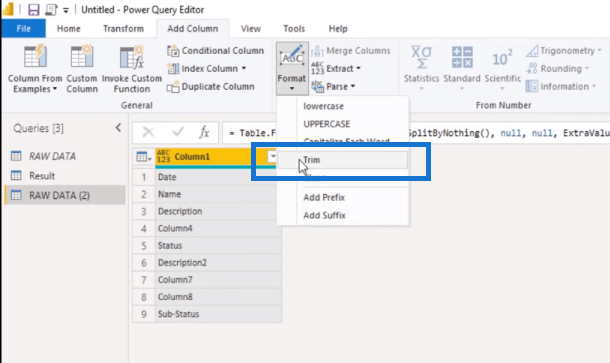
Task: Switch to the Home tab
Action: [x=68, y=28]
